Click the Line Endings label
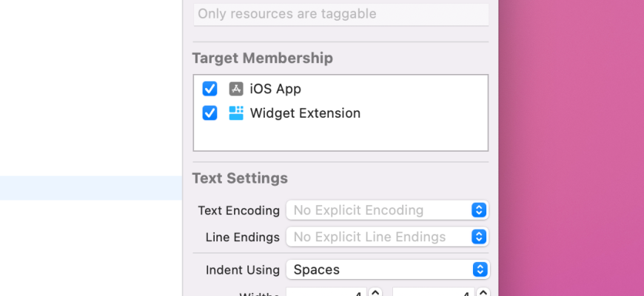This screenshot has width=644, height=296. 242,237
